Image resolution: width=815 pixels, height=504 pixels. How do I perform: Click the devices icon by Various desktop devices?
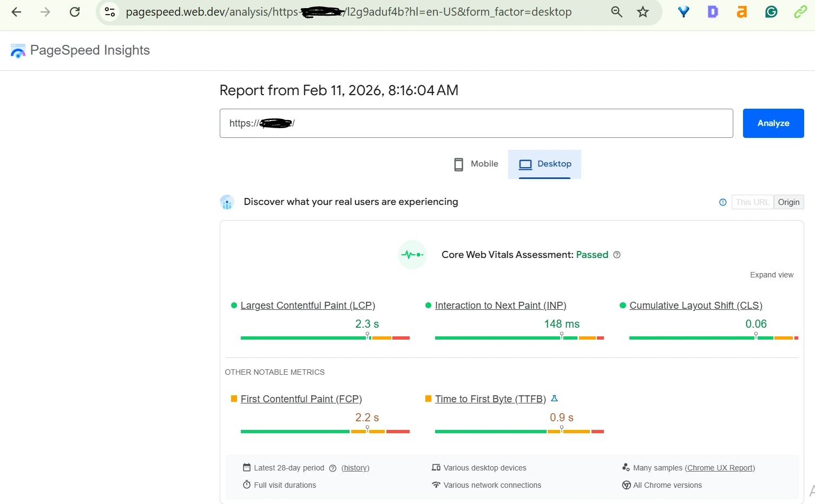(436, 468)
